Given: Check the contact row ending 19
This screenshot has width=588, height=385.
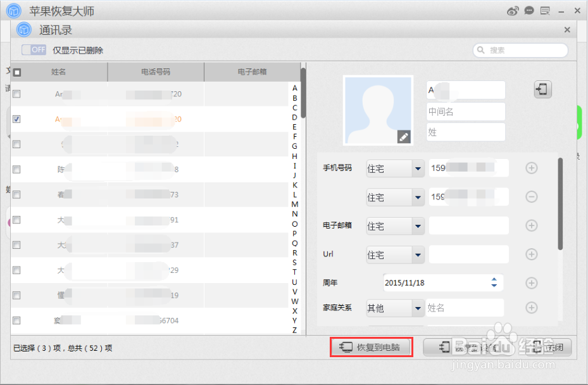Looking at the screenshot, I should coord(16,295).
